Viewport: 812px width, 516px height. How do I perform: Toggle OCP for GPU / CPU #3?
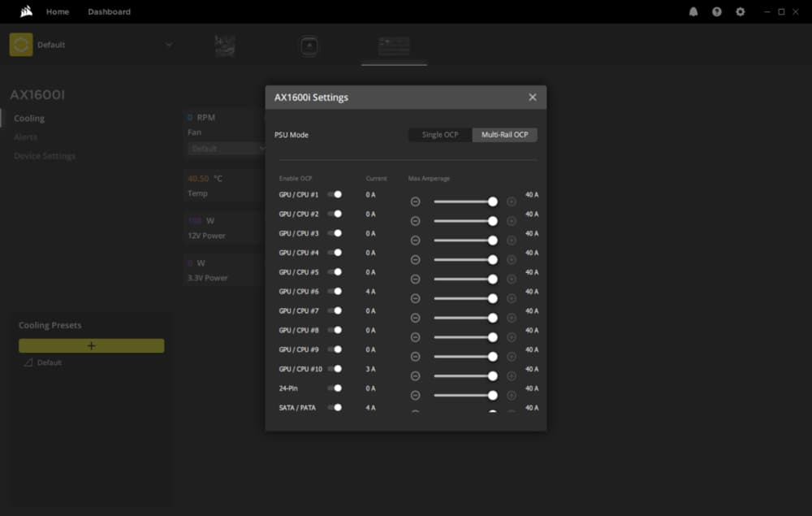tap(335, 233)
